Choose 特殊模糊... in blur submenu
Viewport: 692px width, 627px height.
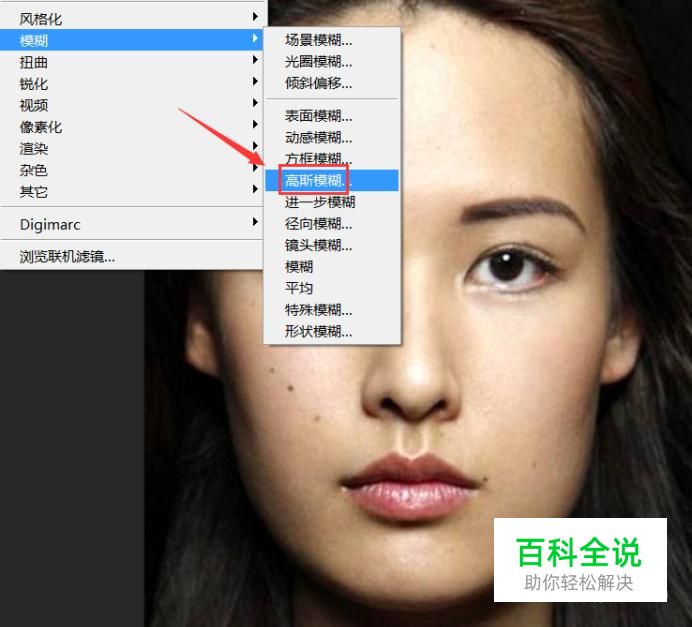[x=332, y=310]
